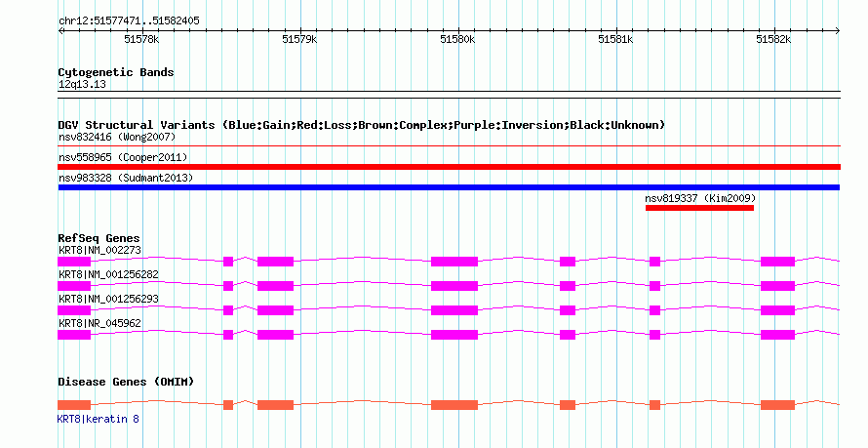Click the chr12:51577471..51582405 coordinate label
868x448 pixels.
click(129, 21)
